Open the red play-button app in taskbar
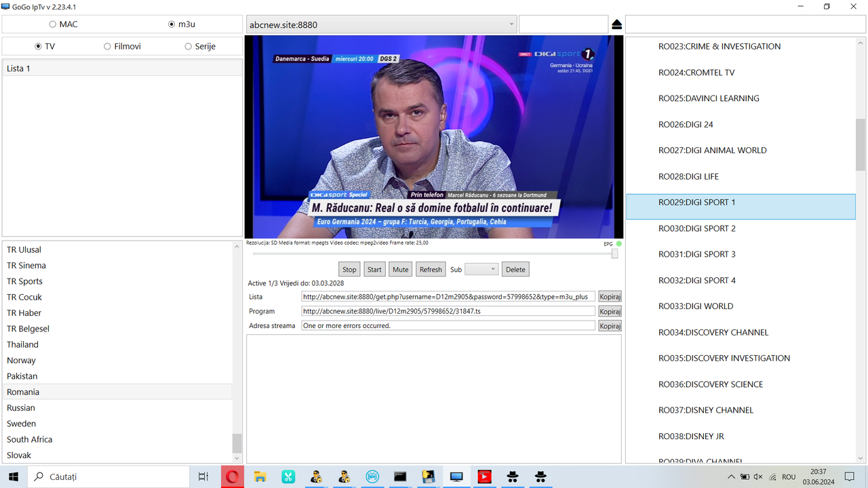This screenshot has width=868, height=488. coord(484,476)
